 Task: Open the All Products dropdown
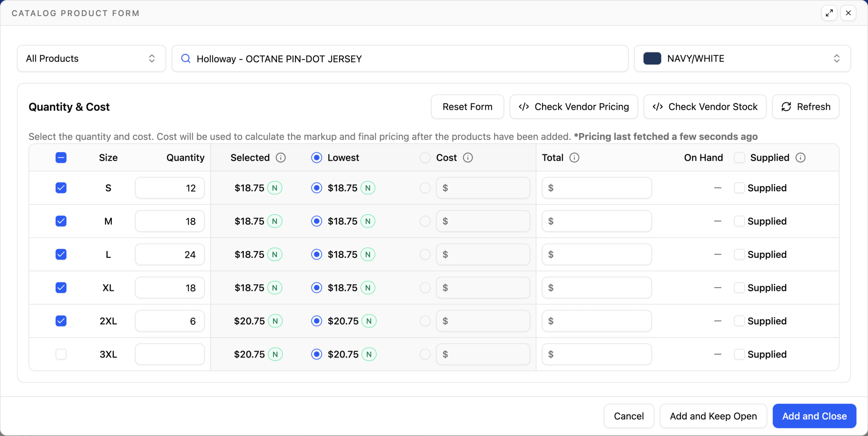pyautogui.click(x=92, y=59)
